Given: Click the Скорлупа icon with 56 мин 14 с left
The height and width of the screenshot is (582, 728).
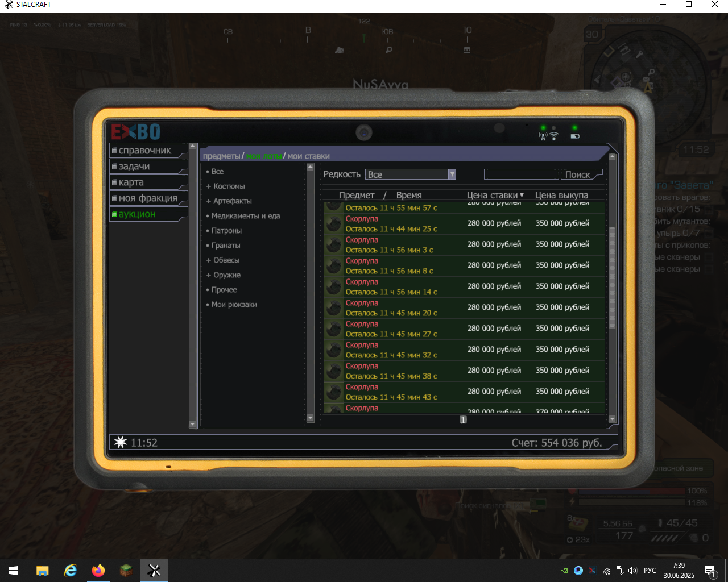Looking at the screenshot, I should coord(334,287).
